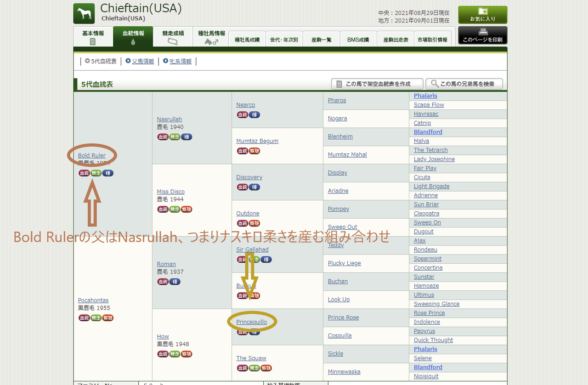Open Bold Ruler's 血統 badge
This screenshot has height=385, width=588.
[x=84, y=173]
